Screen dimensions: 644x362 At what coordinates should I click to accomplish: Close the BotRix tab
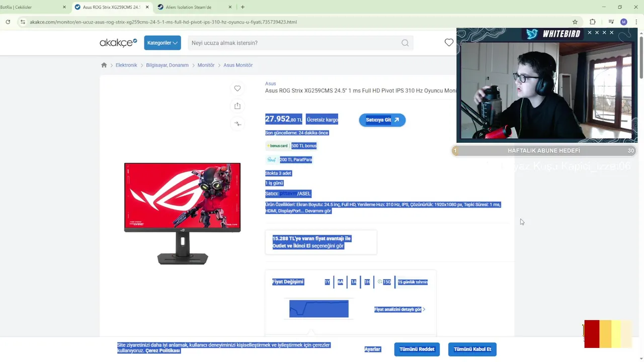click(x=64, y=7)
